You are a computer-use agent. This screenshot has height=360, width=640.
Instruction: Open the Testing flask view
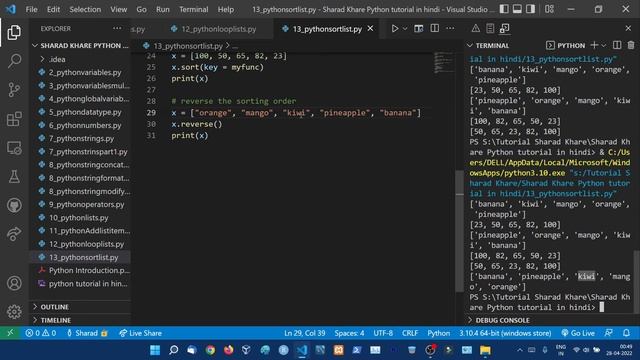point(14,176)
